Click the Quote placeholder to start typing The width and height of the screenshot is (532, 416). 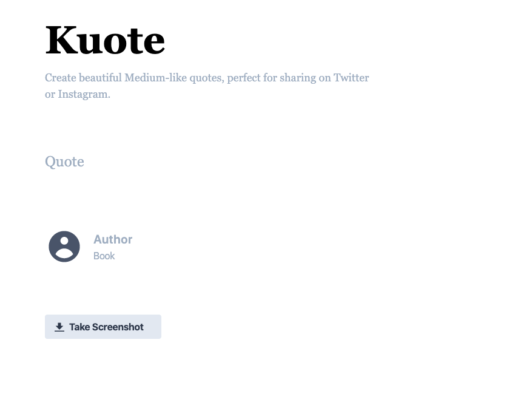point(64,162)
